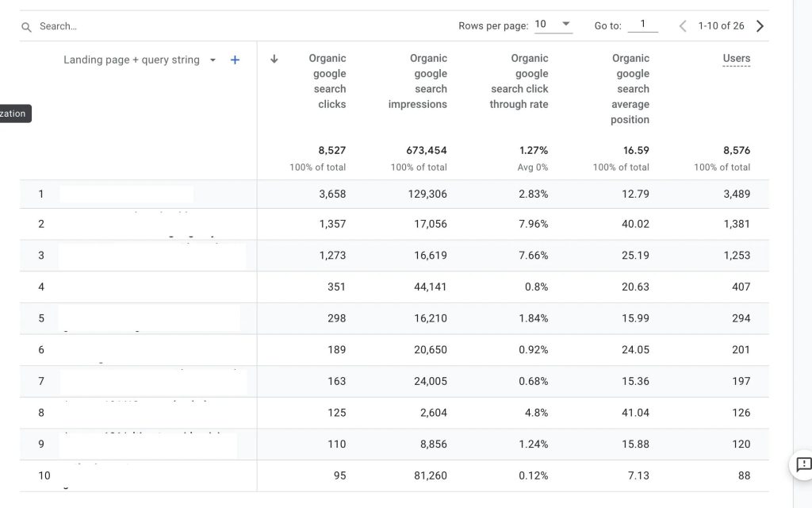
Task: Click the partially hidden 'zation' tooltip label
Action: pos(14,114)
